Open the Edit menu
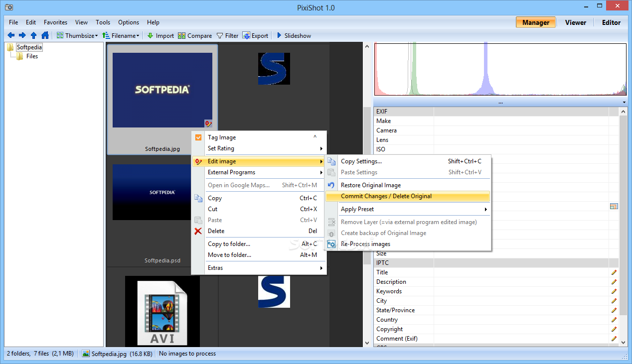632x364 pixels. [31, 22]
